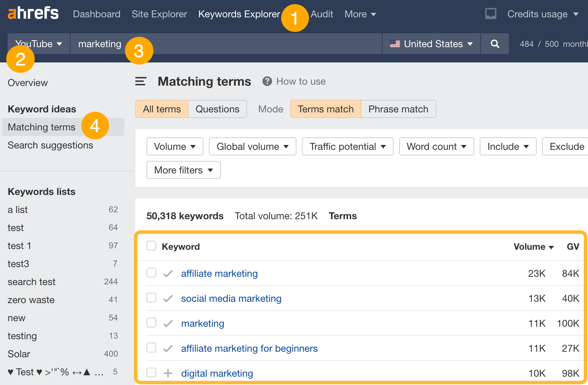Expand the More filters dropdown
Image resolution: width=588 pixels, height=385 pixels.
183,170
